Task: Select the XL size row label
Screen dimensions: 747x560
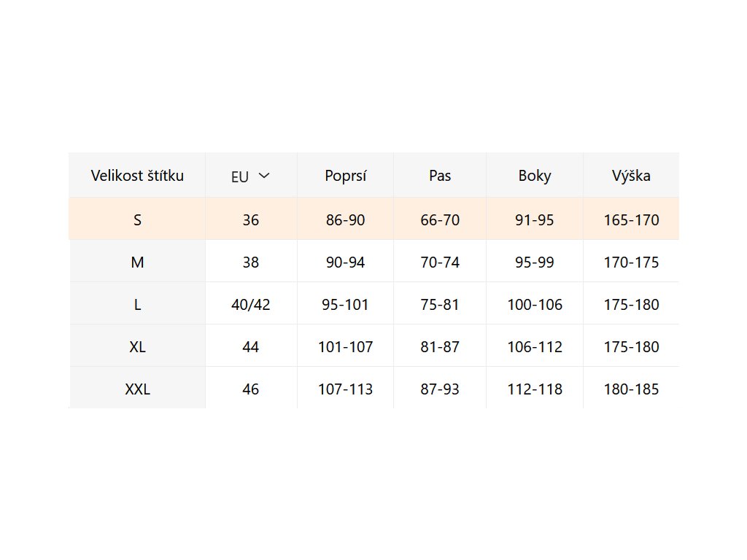Action: click(137, 346)
